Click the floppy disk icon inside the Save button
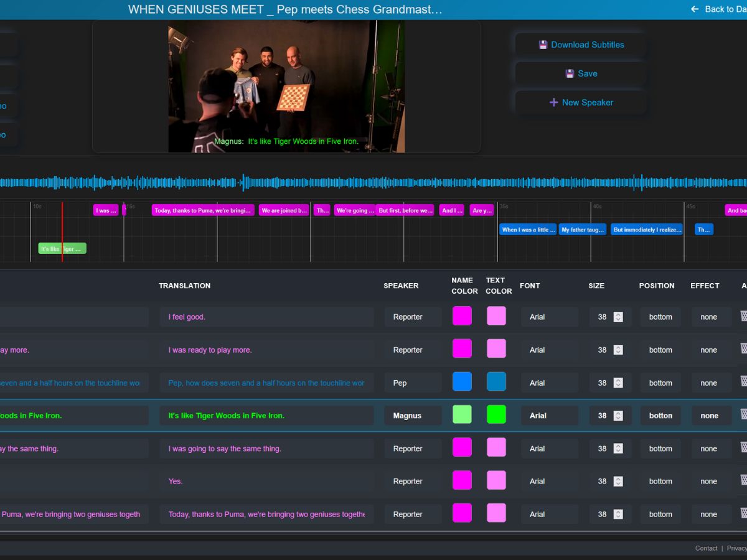Screen dimensions: 747x560 (568, 73)
